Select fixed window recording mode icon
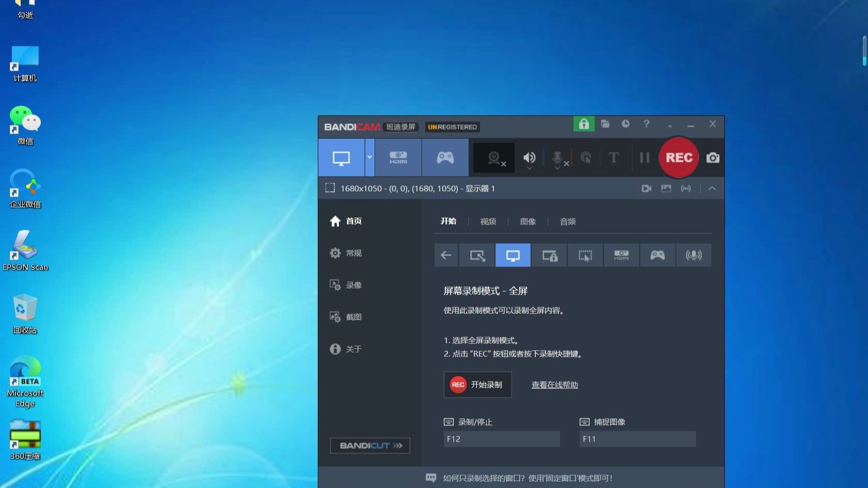 (549, 255)
